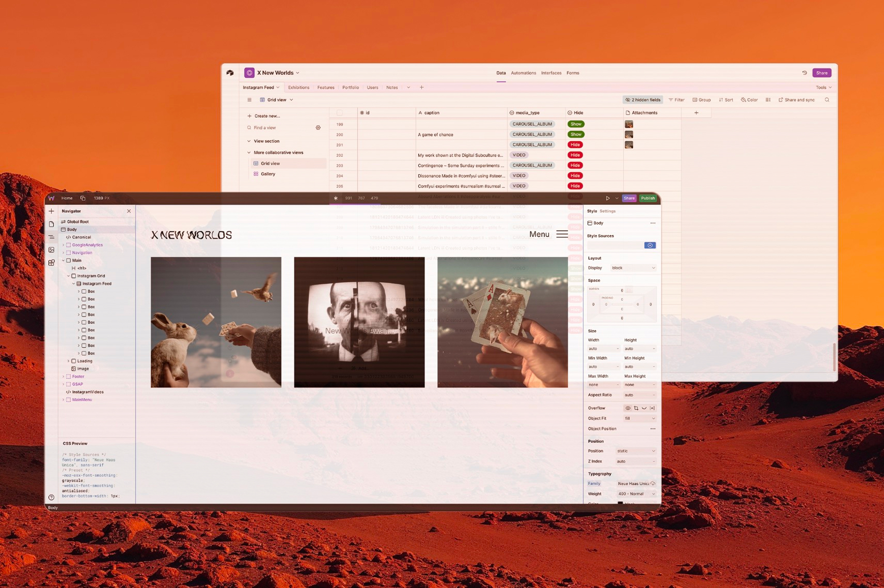Set overflow to hidden crop option
The width and height of the screenshot is (884, 588).
(x=636, y=408)
